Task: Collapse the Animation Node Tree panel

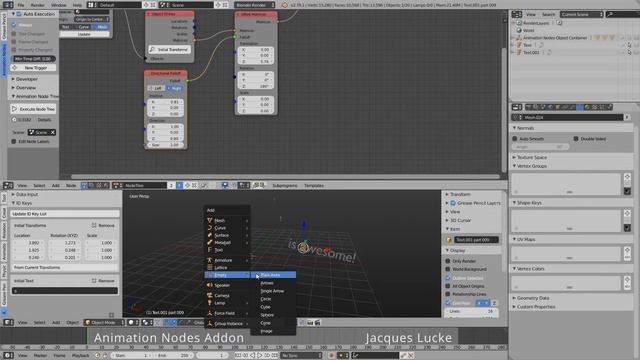Action: pos(35,96)
